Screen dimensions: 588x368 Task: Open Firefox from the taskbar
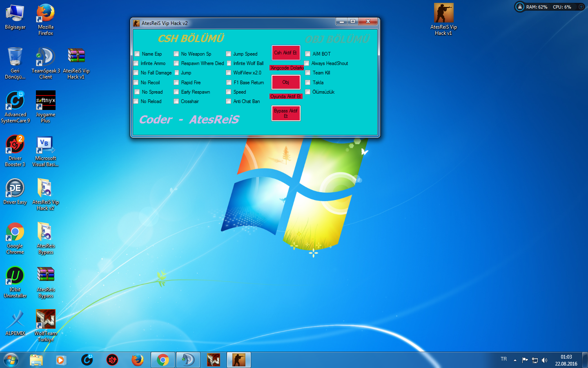click(x=138, y=360)
